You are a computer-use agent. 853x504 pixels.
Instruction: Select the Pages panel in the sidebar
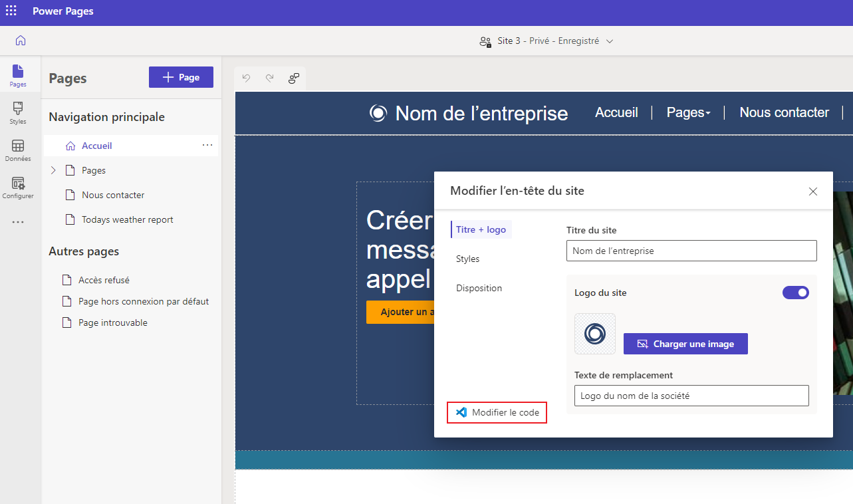18,74
